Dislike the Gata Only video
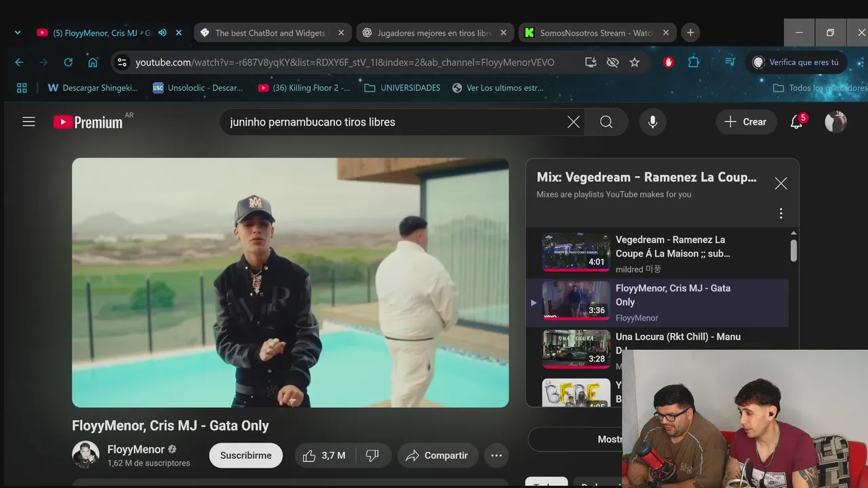 click(372, 455)
